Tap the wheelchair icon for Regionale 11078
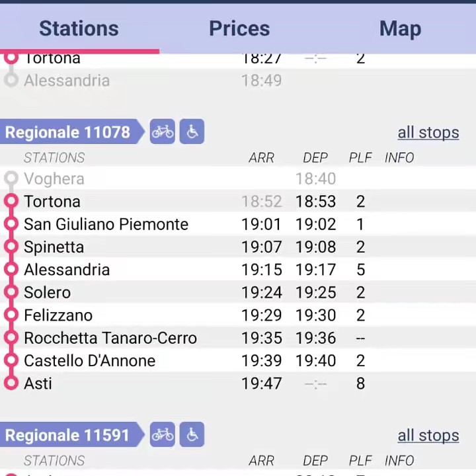This screenshot has width=476, height=476. coord(192,132)
